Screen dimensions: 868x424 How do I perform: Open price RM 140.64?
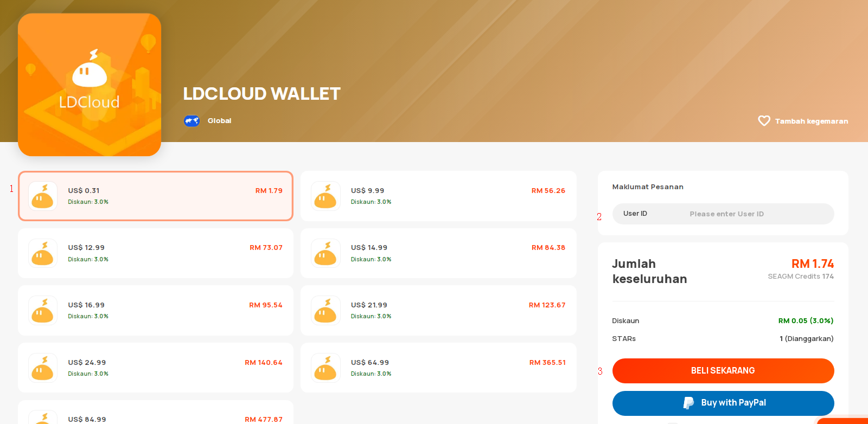pos(264,363)
